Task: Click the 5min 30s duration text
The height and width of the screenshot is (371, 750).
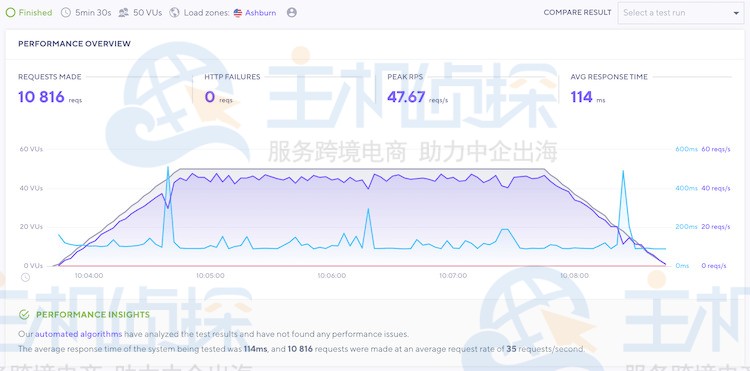Action: tap(93, 13)
